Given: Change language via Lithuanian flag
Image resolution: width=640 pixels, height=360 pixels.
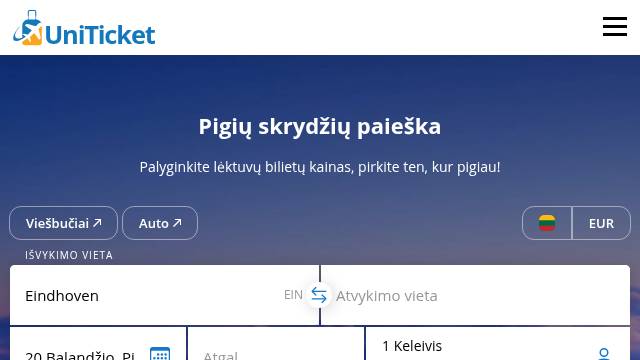Looking at the screenshot, I should coord(547,223).
